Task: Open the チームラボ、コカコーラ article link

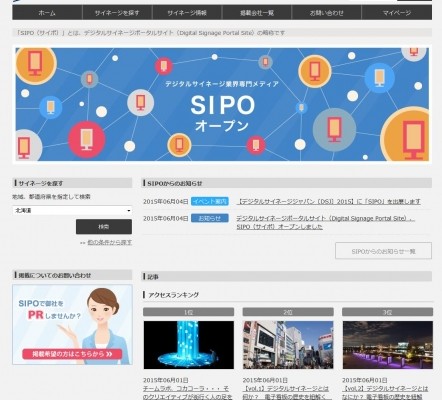Action: tap(187, 393)
